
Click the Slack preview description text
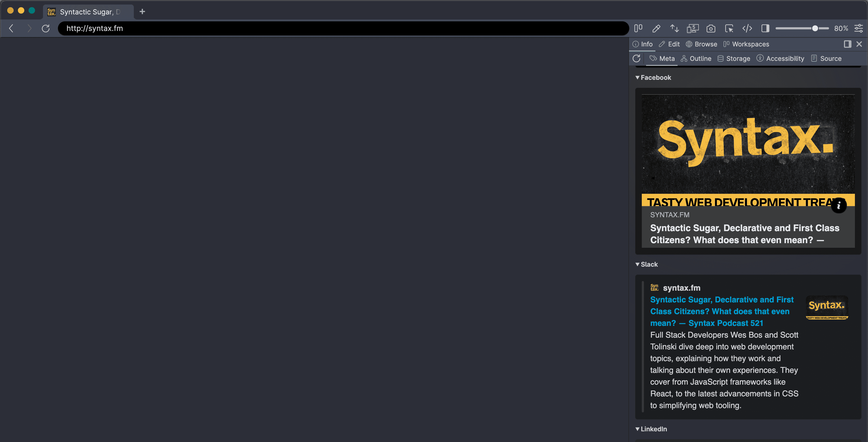pos(724,370)
